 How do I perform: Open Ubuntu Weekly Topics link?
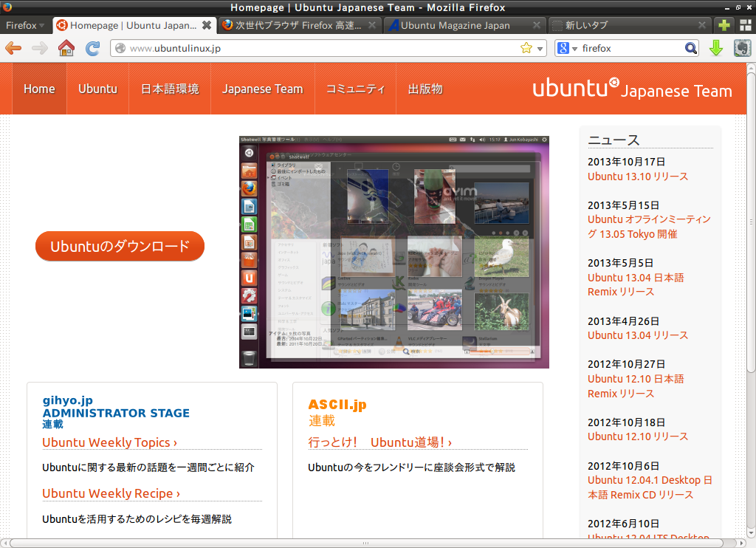coord(109,442)
